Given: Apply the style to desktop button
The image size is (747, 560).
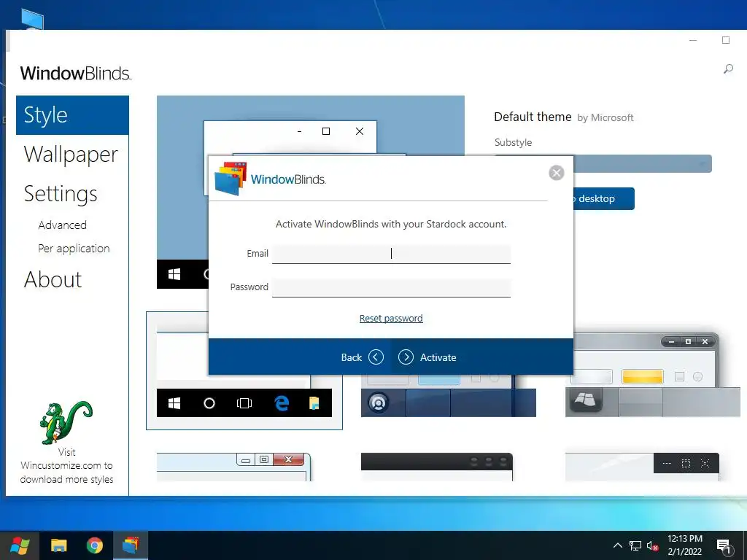Looking at the screenshot, I should pos(604,198).
